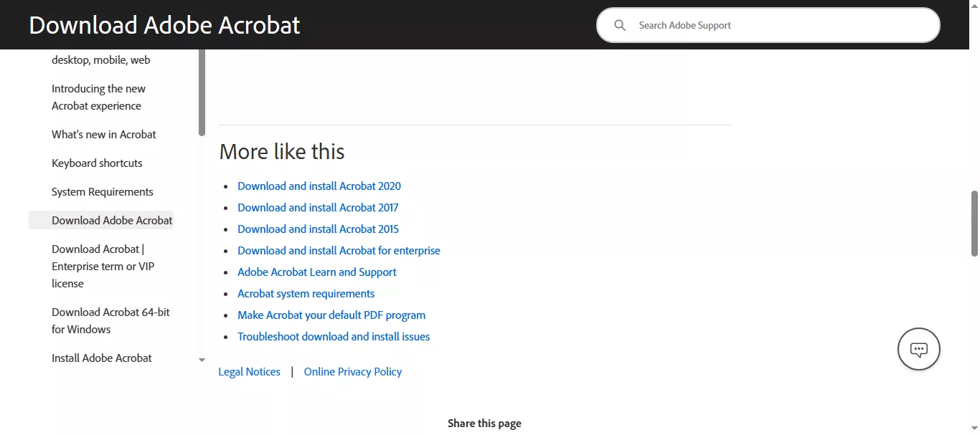Open Make Acrobat your default PDF program
Image resolution: width=980 pixels, height=435 pixels.
tap(331, 315)
